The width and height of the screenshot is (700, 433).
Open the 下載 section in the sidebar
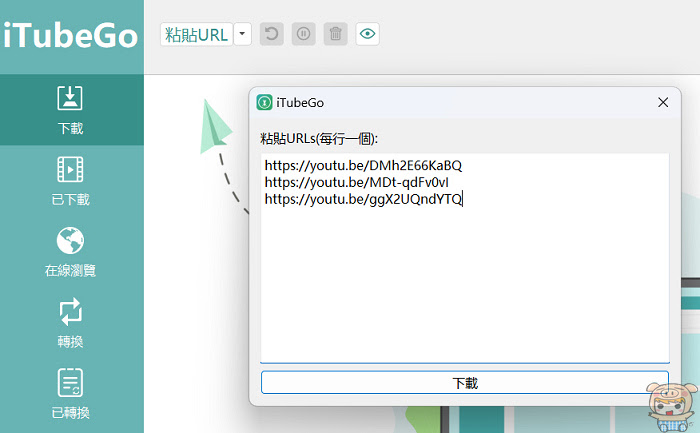71,110
